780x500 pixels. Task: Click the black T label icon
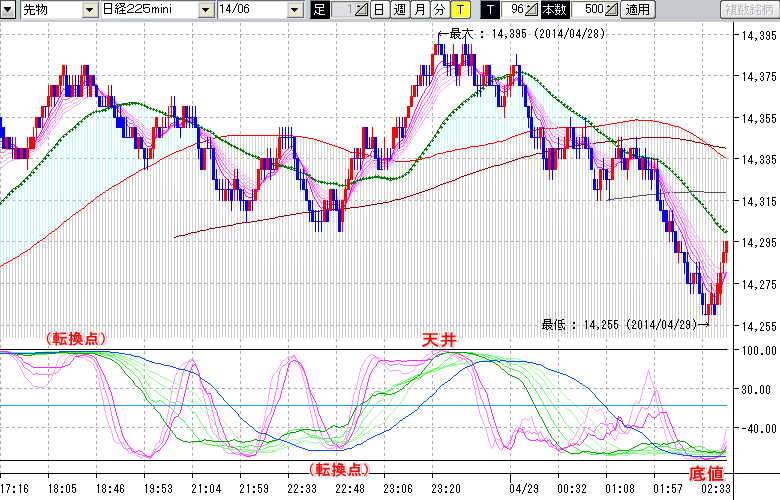(489, 10)
